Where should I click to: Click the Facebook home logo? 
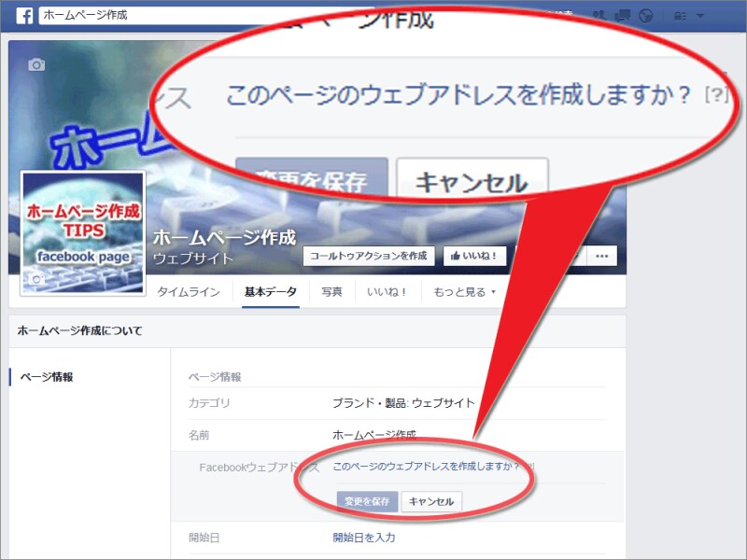tap(22, 15)
